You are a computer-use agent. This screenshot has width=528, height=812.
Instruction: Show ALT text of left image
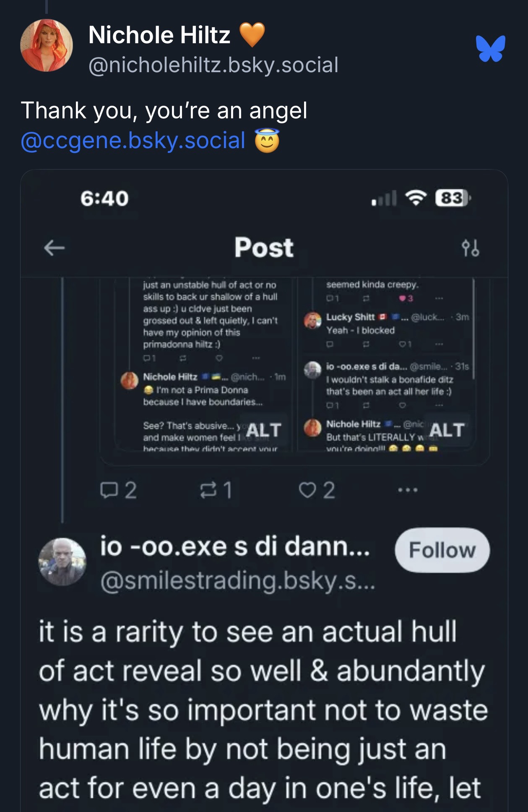(x=263, y=430)
